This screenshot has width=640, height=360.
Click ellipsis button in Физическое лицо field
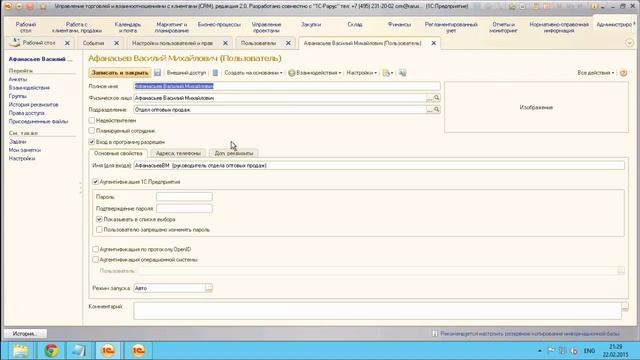click(429, 98)
